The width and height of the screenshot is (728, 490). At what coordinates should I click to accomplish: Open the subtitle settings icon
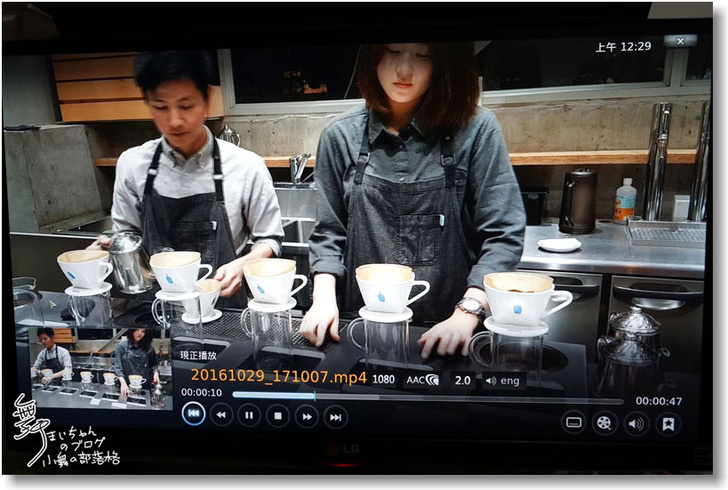click(x=573, y=423)
